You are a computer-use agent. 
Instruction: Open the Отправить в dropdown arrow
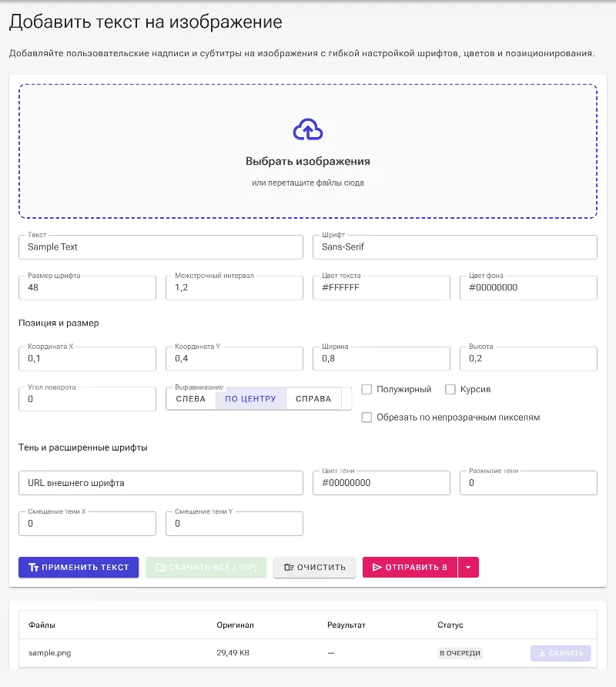(468, 568)
